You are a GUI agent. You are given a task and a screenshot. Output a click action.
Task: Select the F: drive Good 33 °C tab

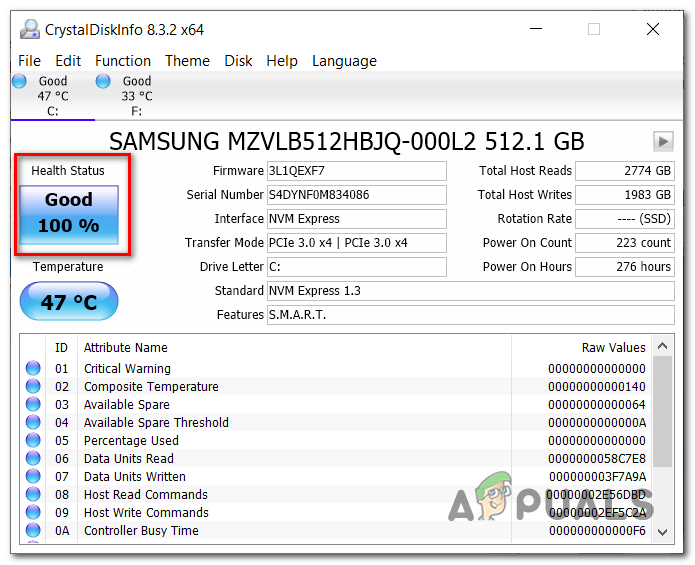coord(137,96)
